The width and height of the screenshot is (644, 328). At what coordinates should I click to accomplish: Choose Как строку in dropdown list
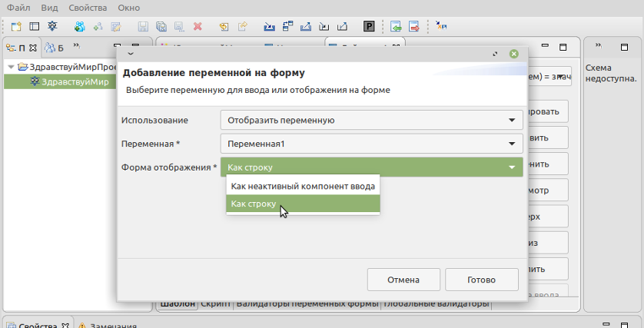303,204
